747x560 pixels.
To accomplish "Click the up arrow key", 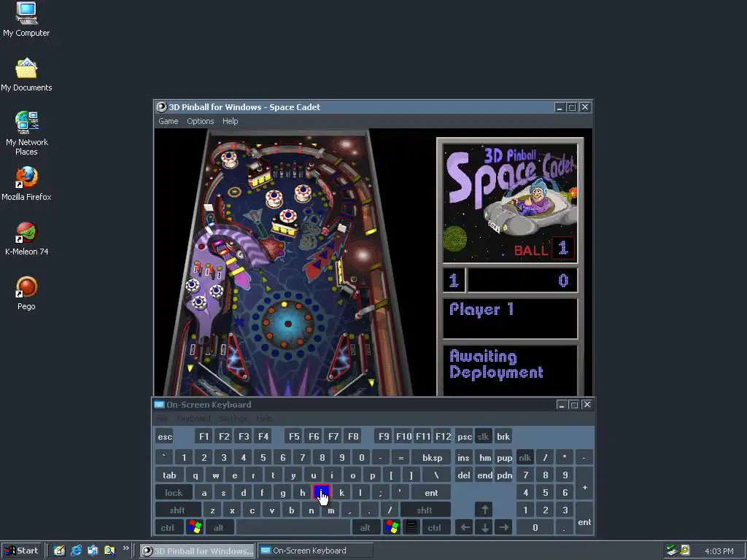I will (x=484, y=510).
